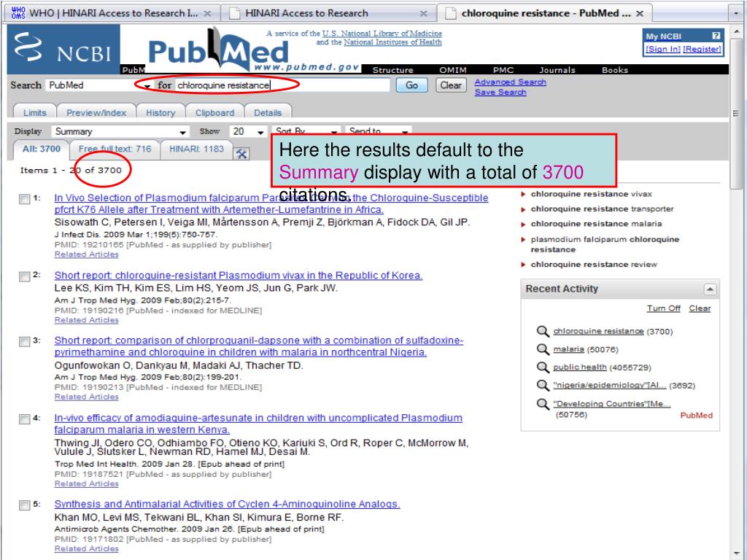Click the NCBI logo

pos(63,49)
